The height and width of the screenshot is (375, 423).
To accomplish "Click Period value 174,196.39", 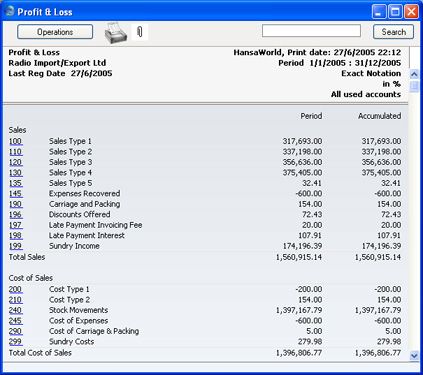I will click(302, 246).
